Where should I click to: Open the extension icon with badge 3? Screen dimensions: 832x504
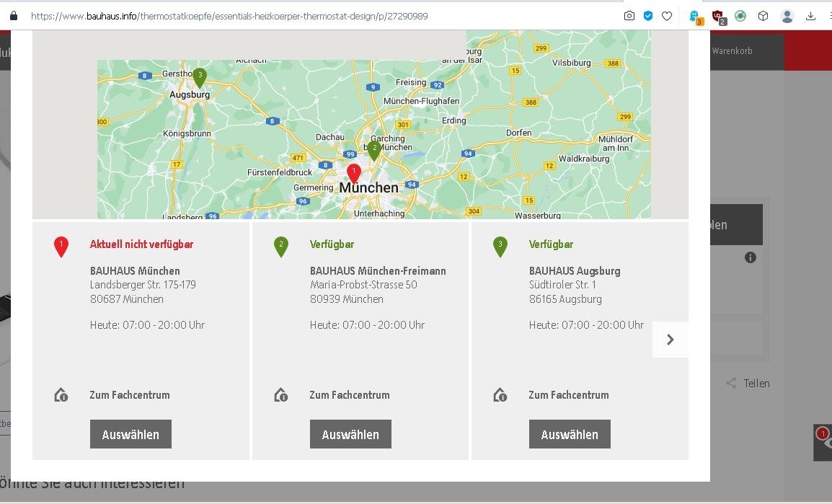click(x=695, y=17)
